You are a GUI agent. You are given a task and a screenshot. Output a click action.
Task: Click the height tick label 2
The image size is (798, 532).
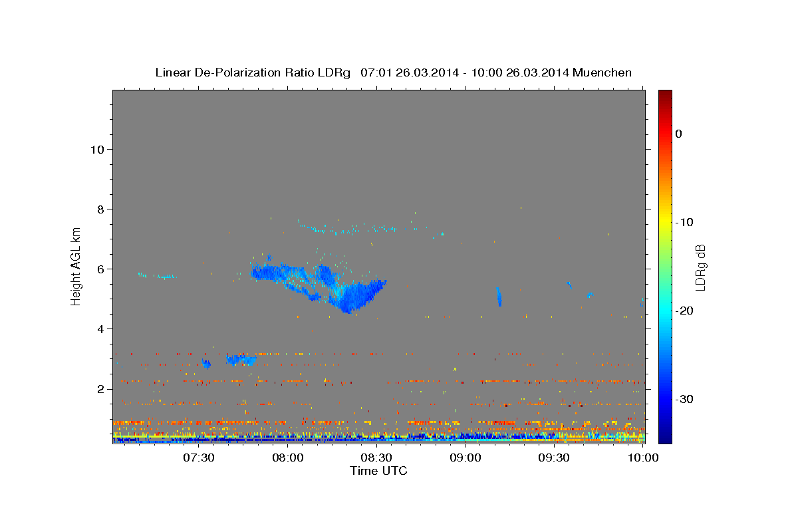(x=99, y=388)
